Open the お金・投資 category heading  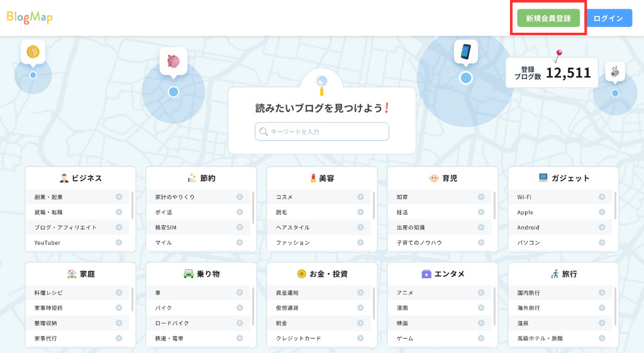(322, 274)
